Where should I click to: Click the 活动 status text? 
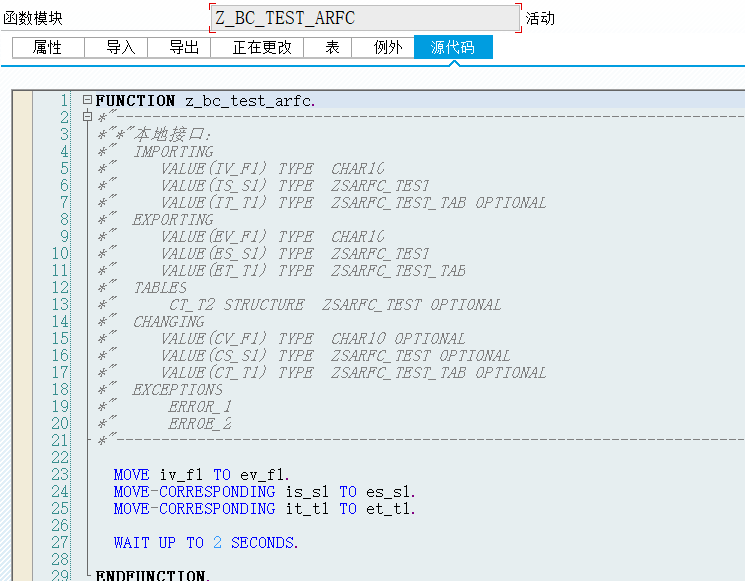coord(540,19)
